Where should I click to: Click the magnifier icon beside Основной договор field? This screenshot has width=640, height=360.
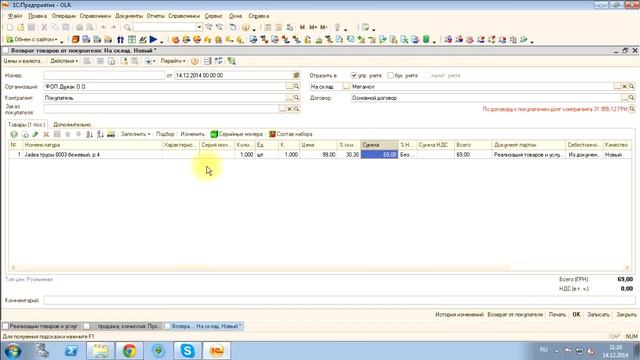pos(632,98)
